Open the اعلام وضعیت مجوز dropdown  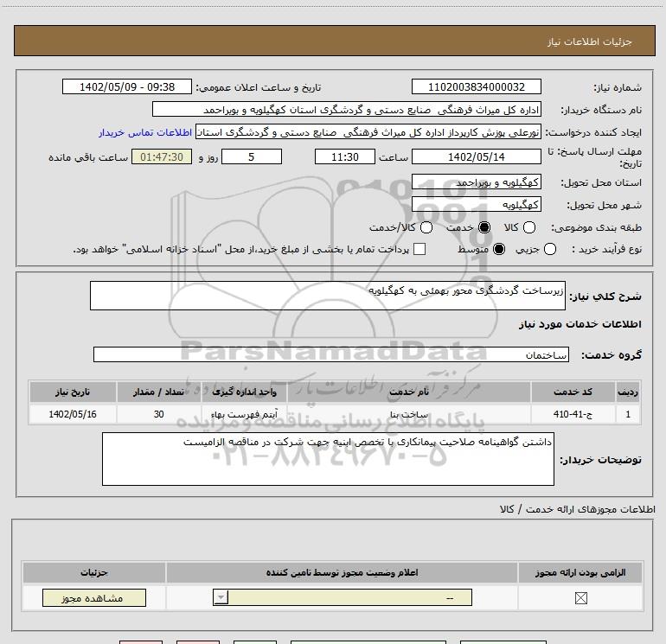[x=343, y=597]
